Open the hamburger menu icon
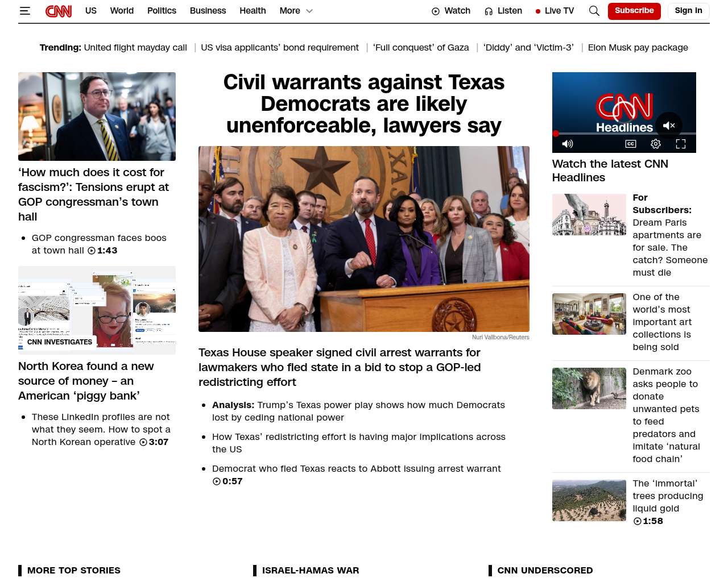 tap(24, 11)
